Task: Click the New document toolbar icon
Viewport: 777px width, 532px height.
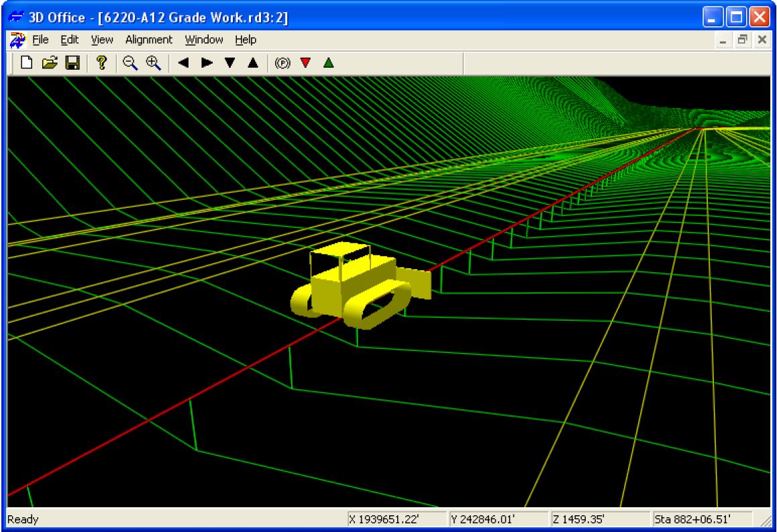Action: tap(26, 63)
